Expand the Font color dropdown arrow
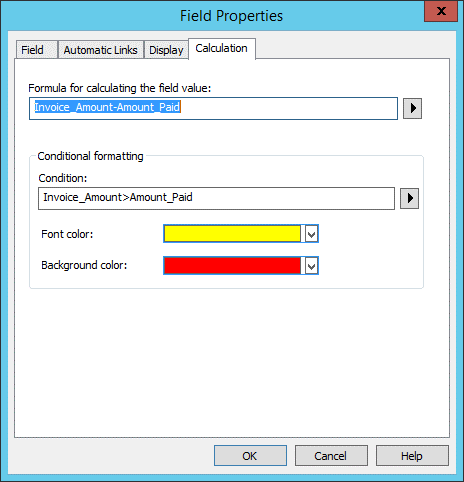The width and height of the screenshot is (464, 482). 311,234
